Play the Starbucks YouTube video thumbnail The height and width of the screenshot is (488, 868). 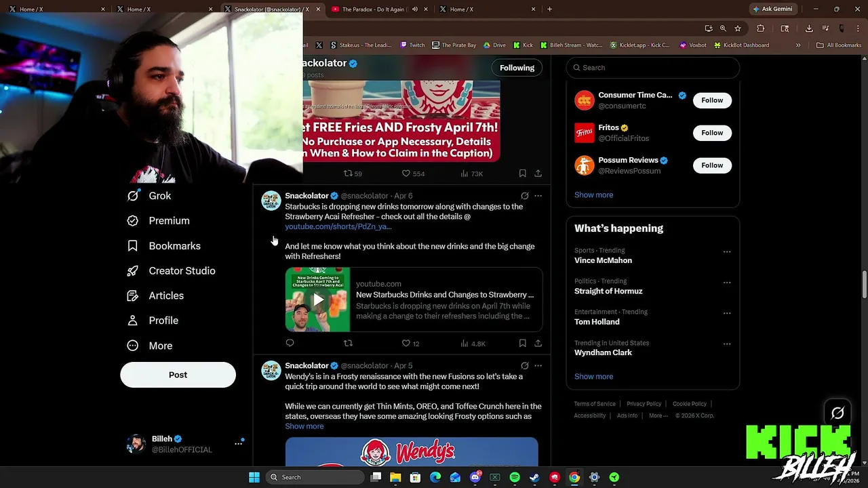coord(317,300)
